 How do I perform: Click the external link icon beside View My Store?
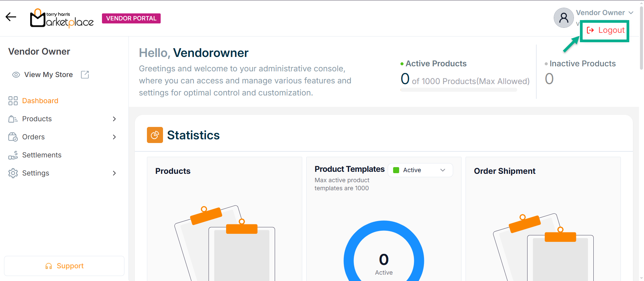click(85, 75)
